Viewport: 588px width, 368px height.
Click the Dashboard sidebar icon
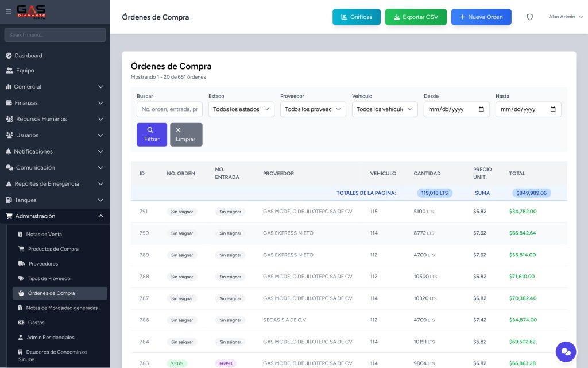coord(9,56)
